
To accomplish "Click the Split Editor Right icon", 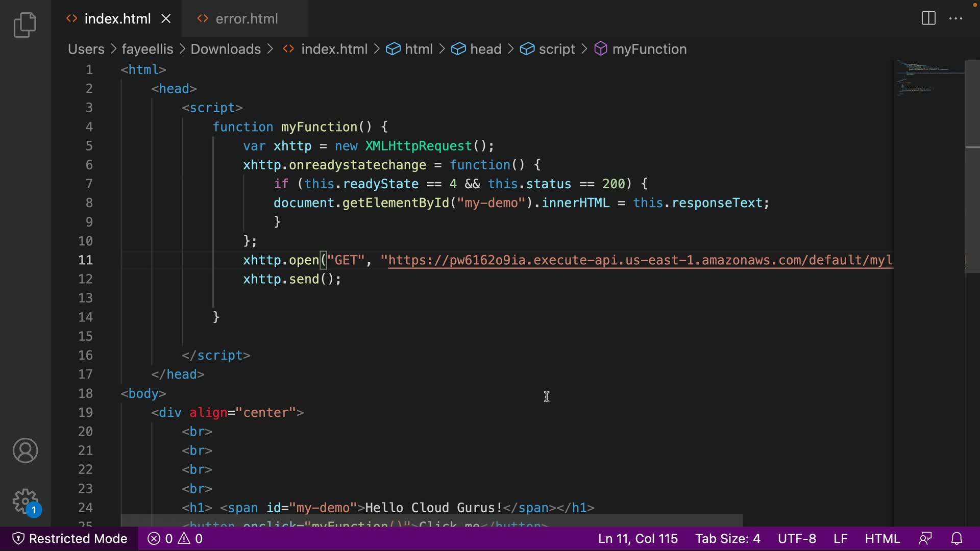I will coord(928,19).
